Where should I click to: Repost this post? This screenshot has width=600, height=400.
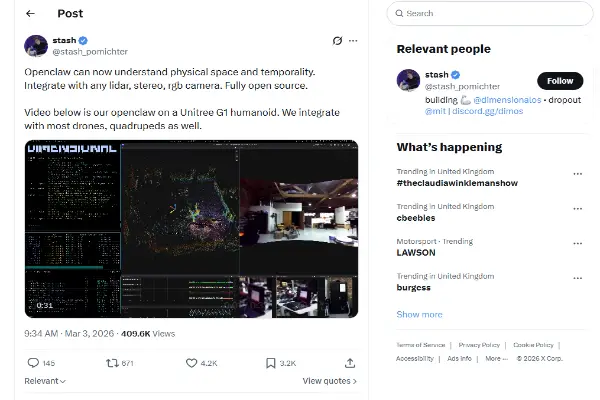114,363
